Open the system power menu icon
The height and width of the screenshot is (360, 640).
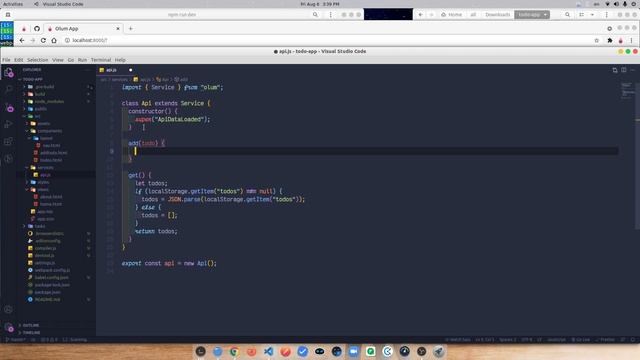pyautogui.click(x=634, y=4)
